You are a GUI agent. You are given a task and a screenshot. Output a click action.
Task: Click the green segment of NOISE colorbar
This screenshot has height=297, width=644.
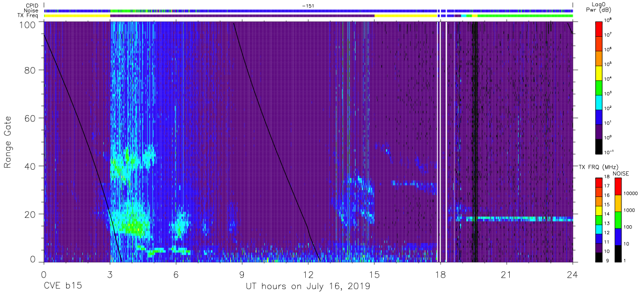coord(618,219)
